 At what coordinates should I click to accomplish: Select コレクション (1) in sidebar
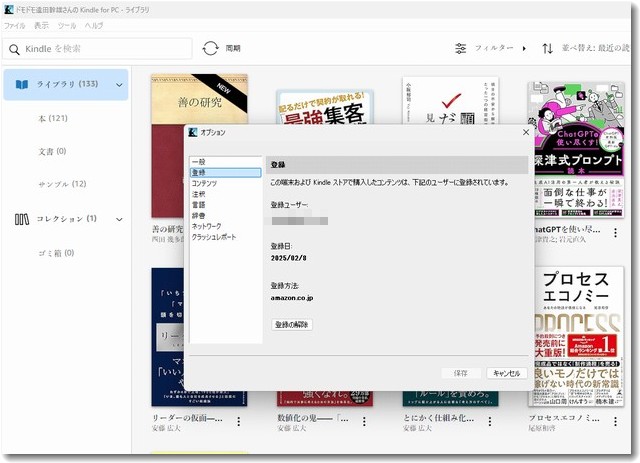[x=67, y=219]
